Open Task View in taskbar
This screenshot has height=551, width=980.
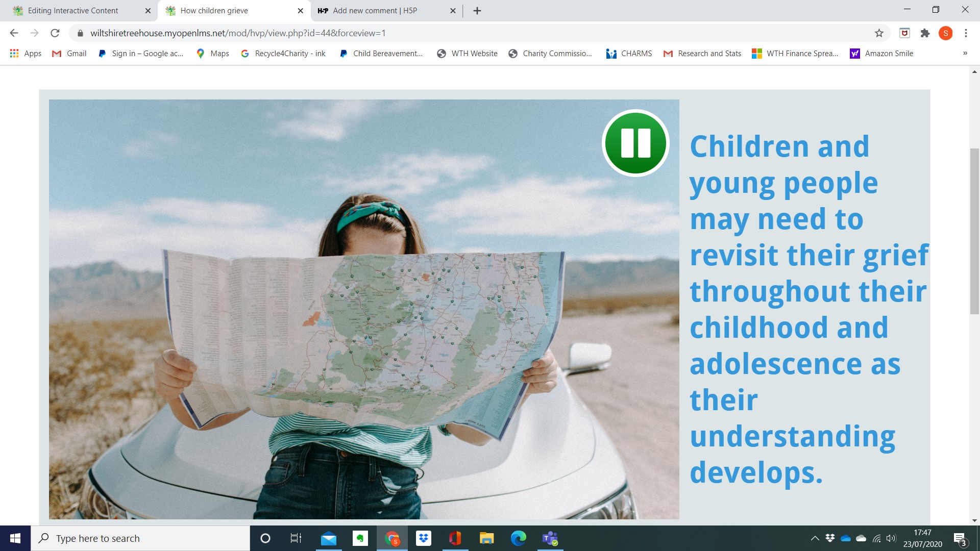[x=296, y=538]
